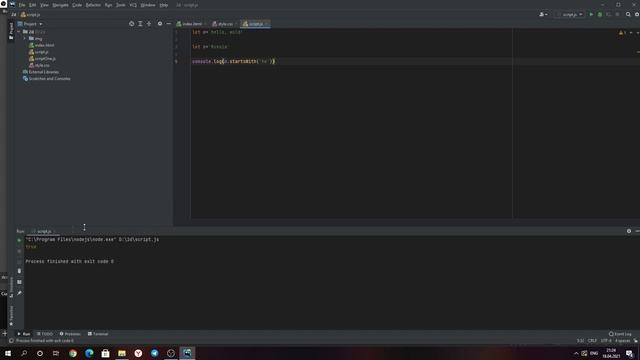This screenshot has width=640, height=360.
Task: Click the Rerun green arrow in Run panel
Action: [x=19, y=240]
